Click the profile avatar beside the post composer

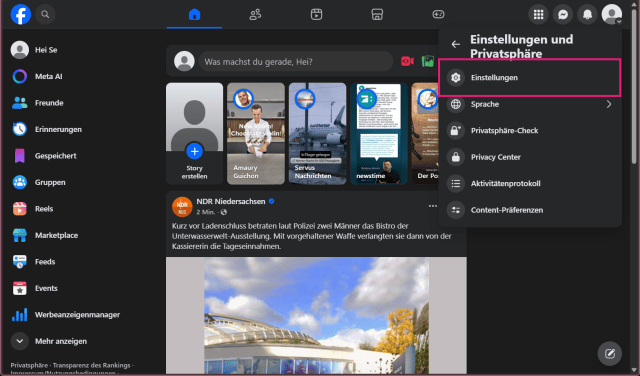pos(184,61)
